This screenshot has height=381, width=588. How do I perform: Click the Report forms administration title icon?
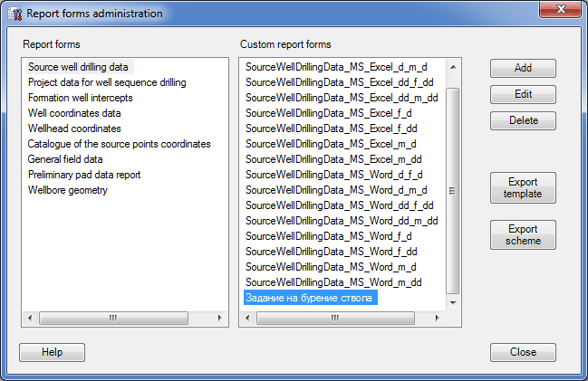(15, 14)
